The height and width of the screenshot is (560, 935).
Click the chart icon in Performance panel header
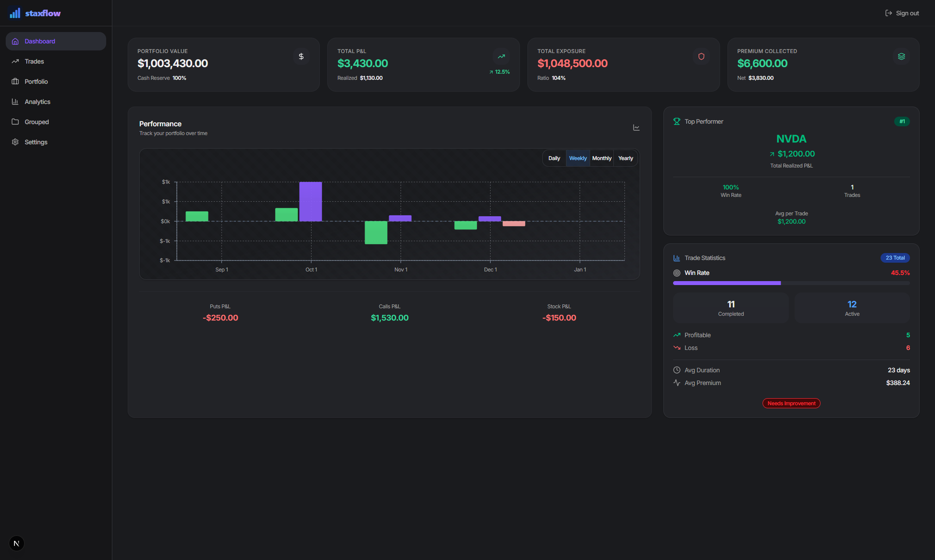click(x=636, y=127)
